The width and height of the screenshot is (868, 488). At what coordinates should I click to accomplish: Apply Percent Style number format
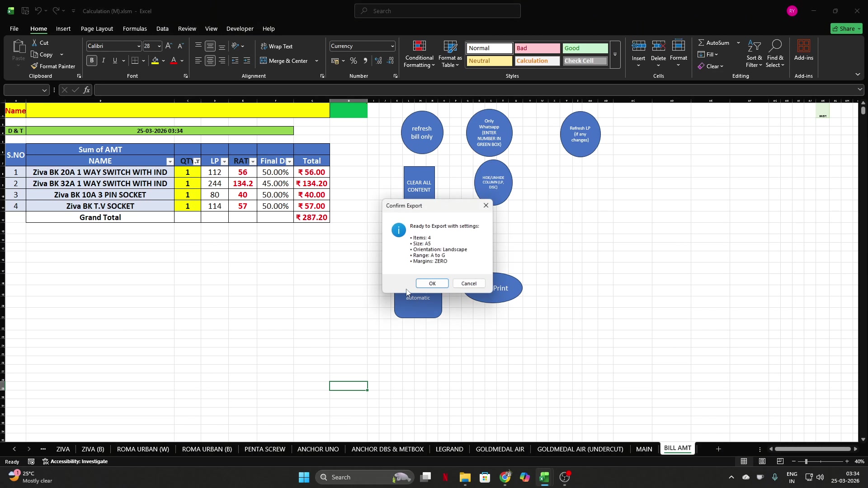354,61
